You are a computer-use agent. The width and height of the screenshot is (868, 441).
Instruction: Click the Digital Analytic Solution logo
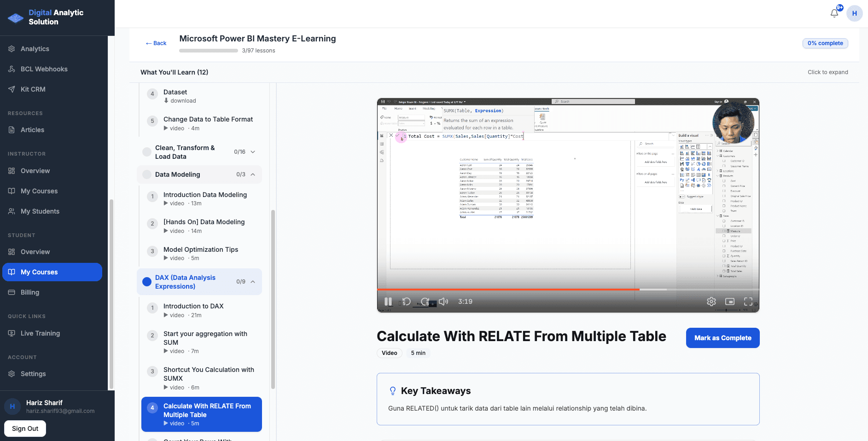pyautogui.click(x=46, y=17)
